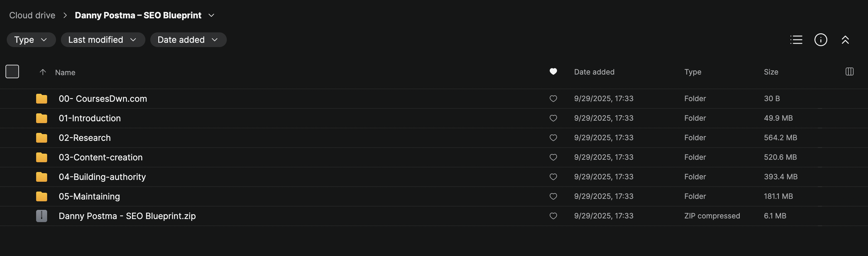Click the 02-Research folder icon
This screenshot has width=868, height=256.
(x=41, y=137)
